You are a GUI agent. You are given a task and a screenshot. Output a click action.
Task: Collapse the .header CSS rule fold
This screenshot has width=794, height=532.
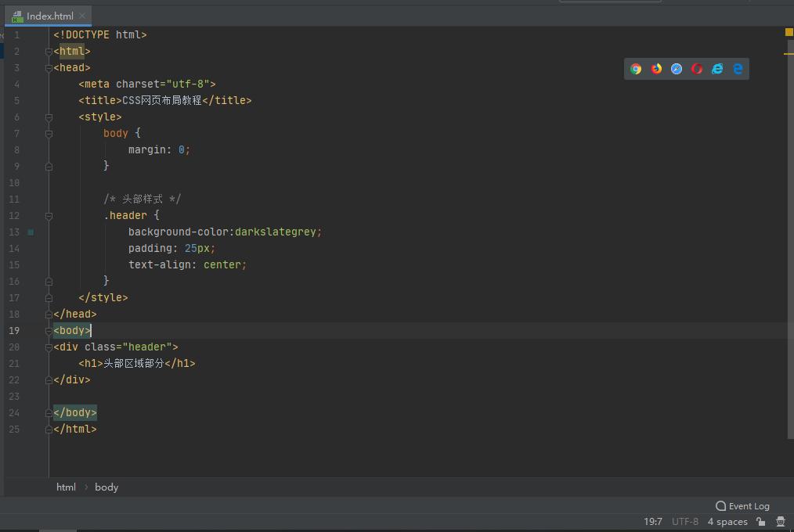(x=49, y=215)
